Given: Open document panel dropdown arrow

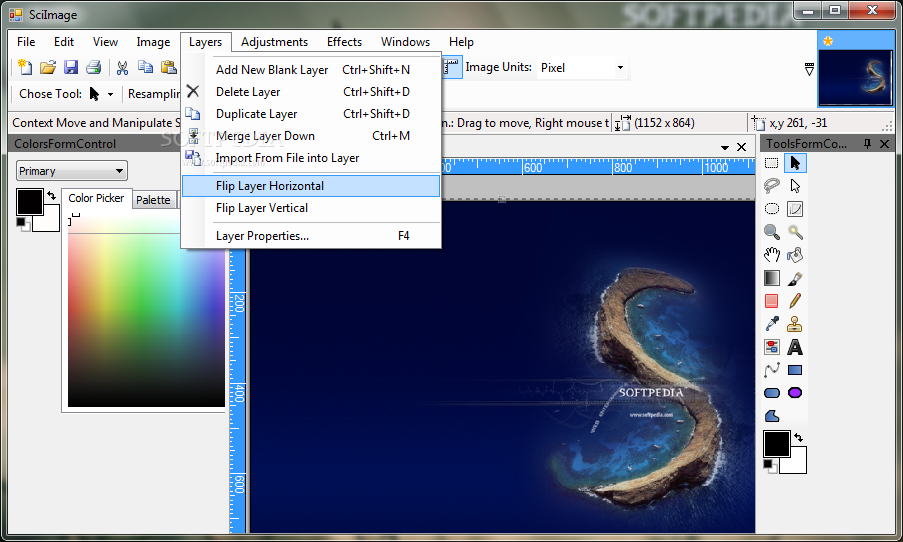Looking at the screenshot, I should click(x=724, y=147).
